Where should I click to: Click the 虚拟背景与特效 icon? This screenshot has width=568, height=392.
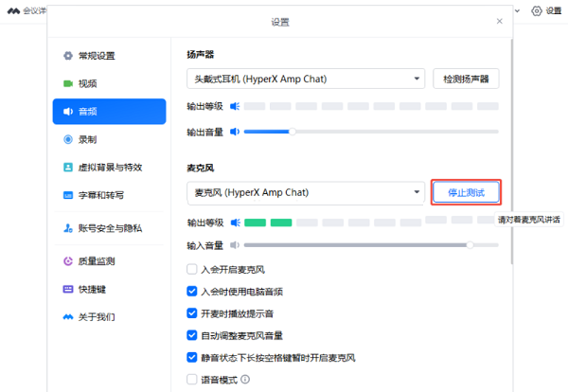[68, 167]
